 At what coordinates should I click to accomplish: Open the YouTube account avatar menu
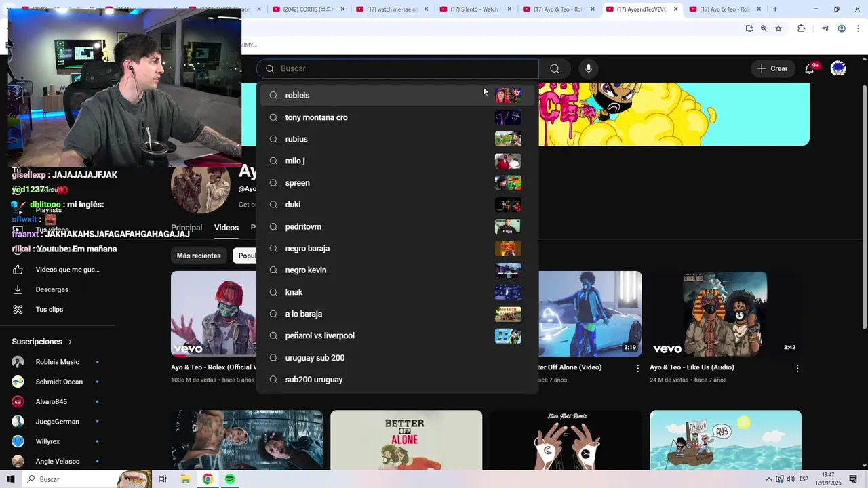pyautogui.click(x=839, y=68)
